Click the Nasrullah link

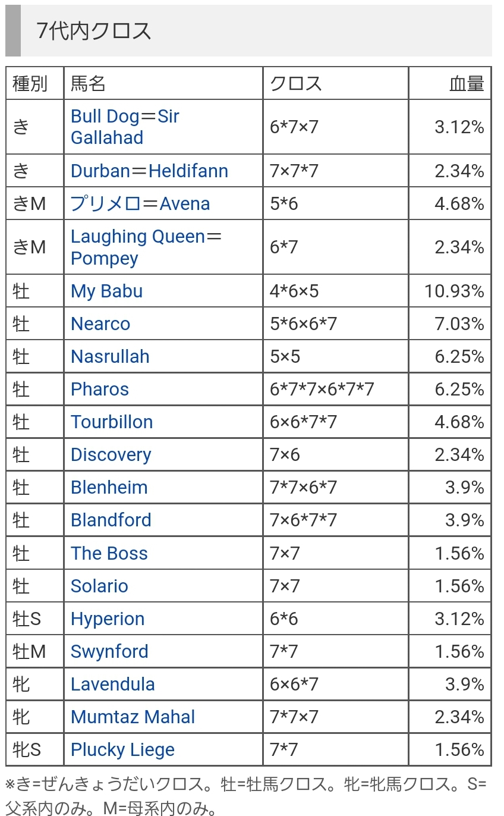click(110, 357)
